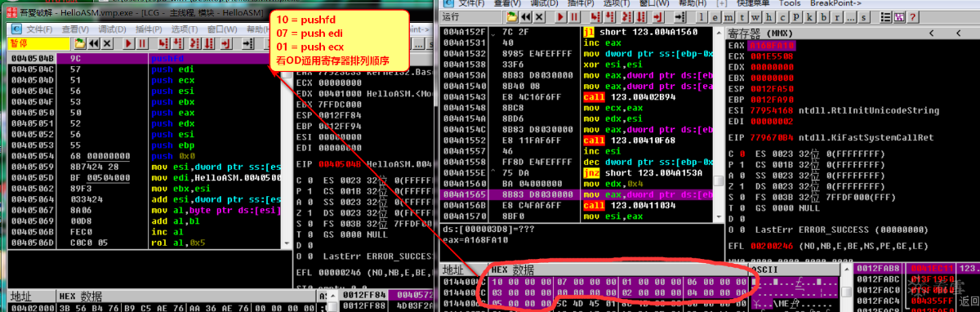Click the Close program X icon in right debugger
980x312 pixels.
[x=539, y=17]
